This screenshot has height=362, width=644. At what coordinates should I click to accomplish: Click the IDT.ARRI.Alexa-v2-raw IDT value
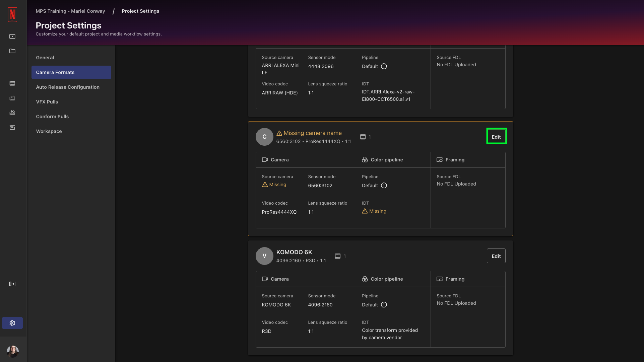tap(388, 95)
